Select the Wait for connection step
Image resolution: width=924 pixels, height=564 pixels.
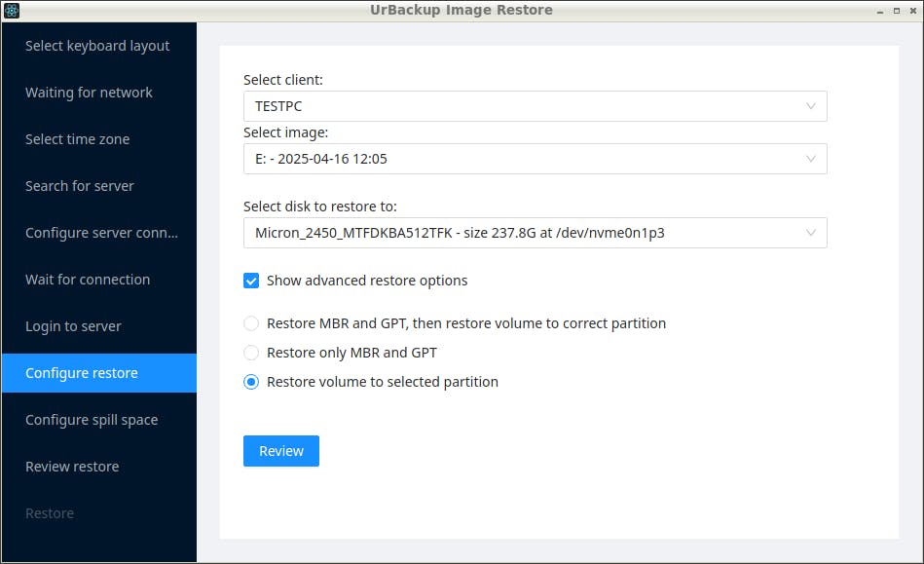[88, 280]
